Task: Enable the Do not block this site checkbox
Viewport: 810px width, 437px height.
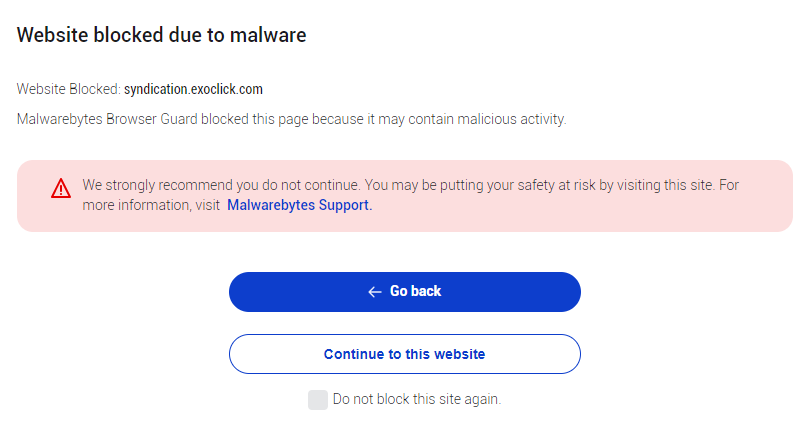Action: pos(318,400)
